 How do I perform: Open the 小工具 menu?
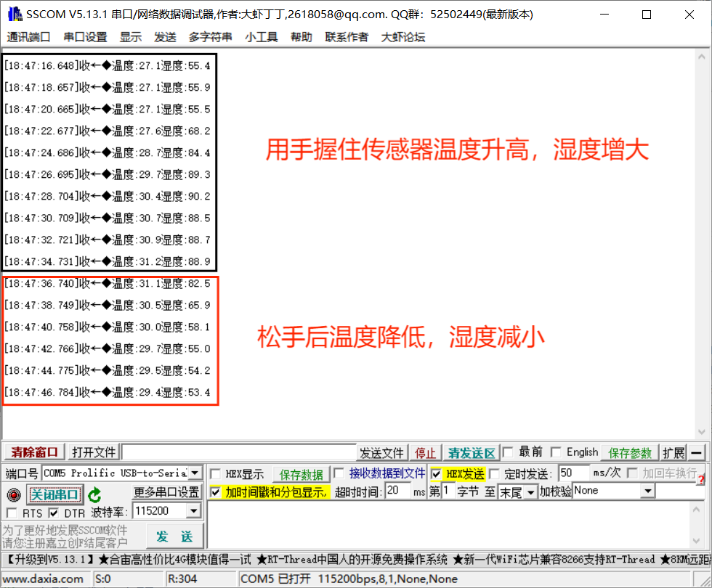[261, 37]
